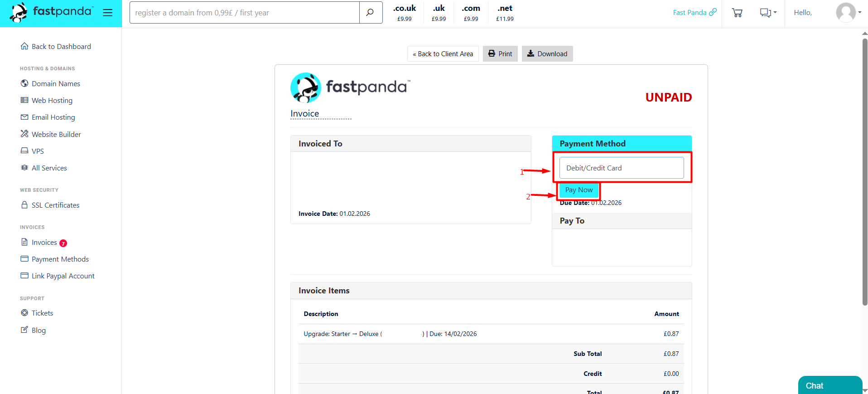
Task: Click the lifebuoy icon next to Tickets
Action: point(24,313)
